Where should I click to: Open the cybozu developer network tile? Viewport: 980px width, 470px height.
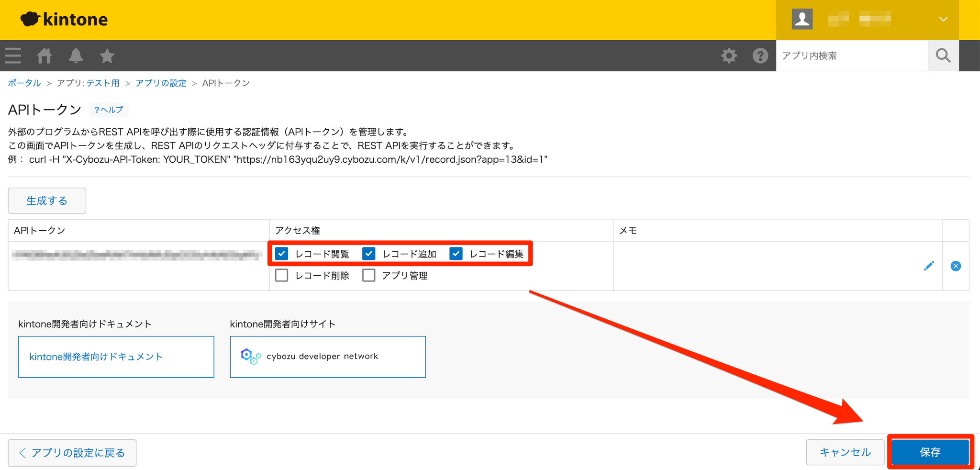(328, 357)
